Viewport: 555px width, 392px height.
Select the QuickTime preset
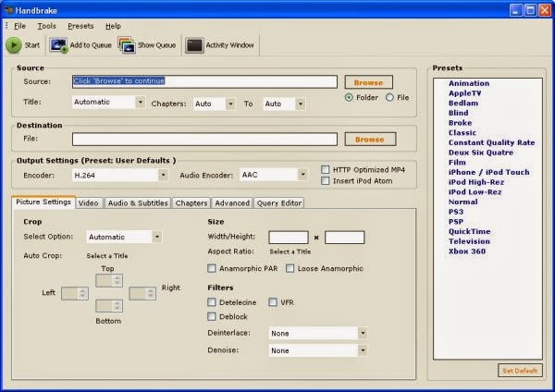point(469,232)
